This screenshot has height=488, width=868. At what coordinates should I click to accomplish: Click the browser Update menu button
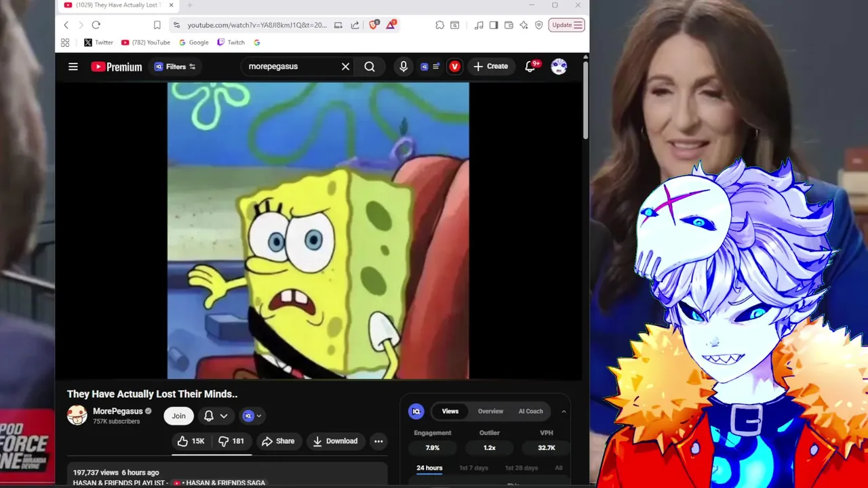pyautogui.click(x=567, y=25)
